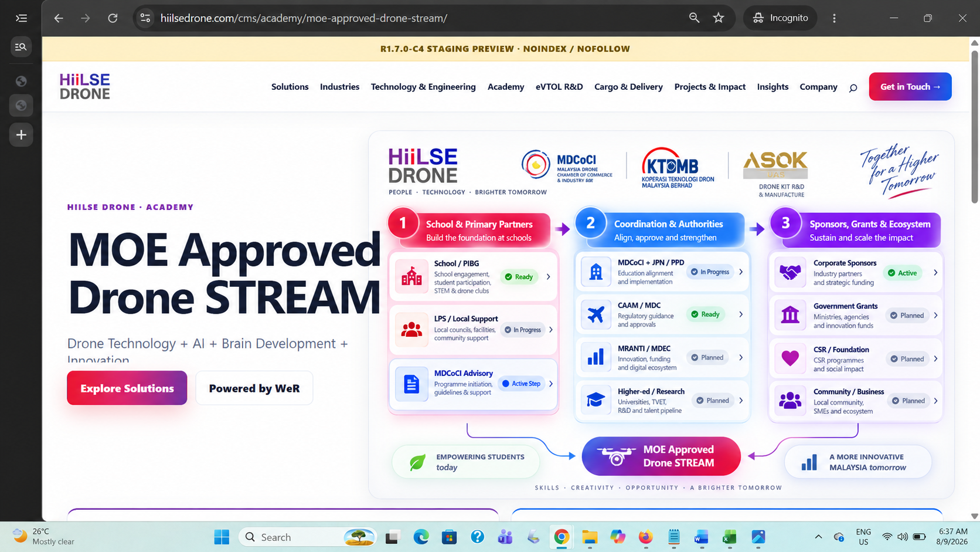980x552 pixels.
Task: Open Excel from the taskbar
Action: click(729, 537)
